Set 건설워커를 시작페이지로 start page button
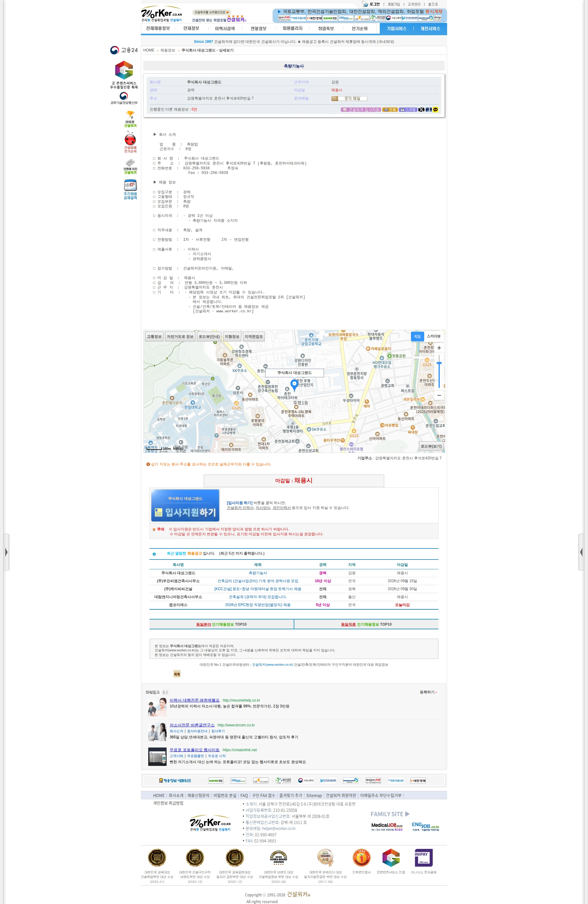The width and height of the screenshot is (588, 904). click(x=212, y=12)
